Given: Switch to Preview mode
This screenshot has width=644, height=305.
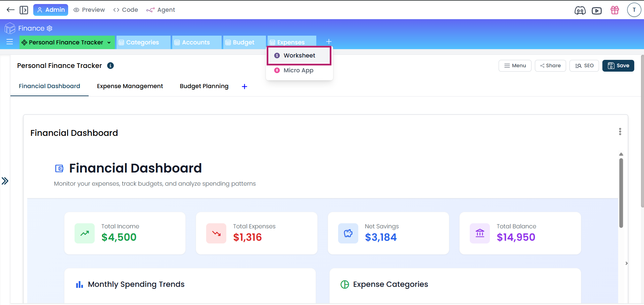Looking at the screenshot, I should coord(89,10).
